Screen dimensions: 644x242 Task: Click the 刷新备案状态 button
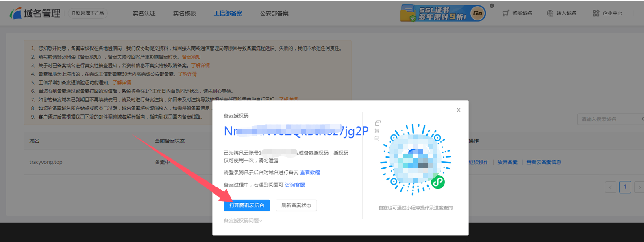coord(296,205)
